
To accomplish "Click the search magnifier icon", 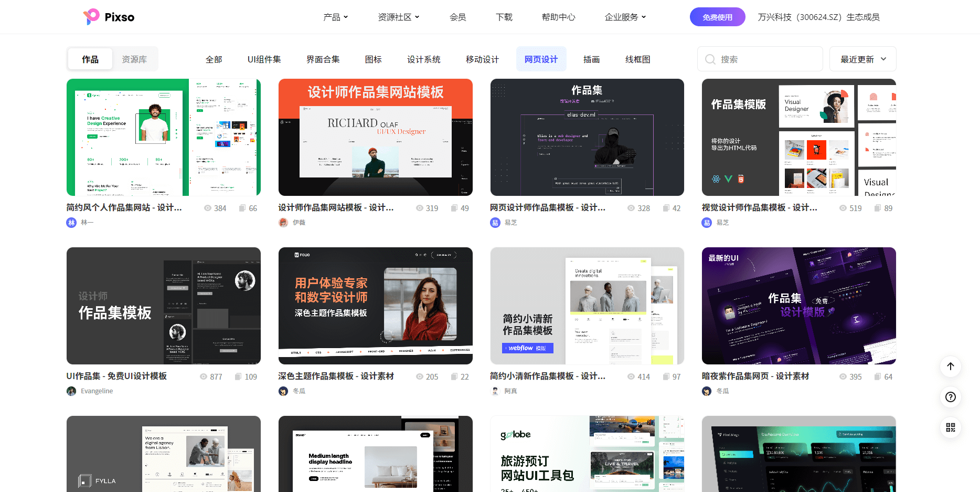I will (x=710, y=59).
